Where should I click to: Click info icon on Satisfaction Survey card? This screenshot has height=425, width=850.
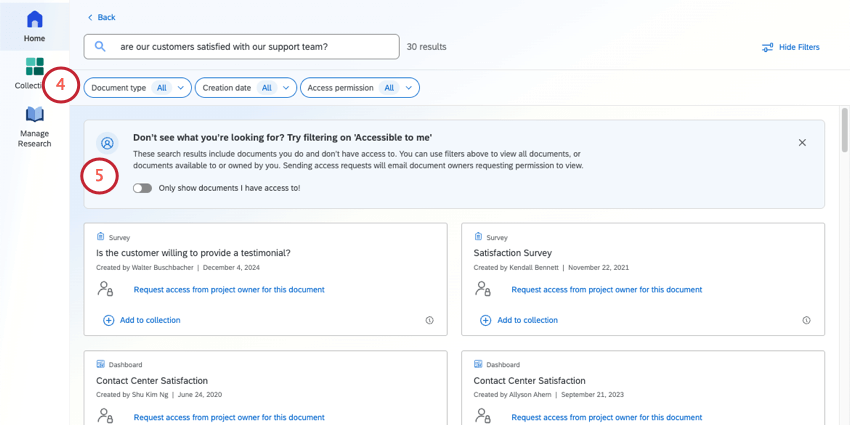click(806, 320)
